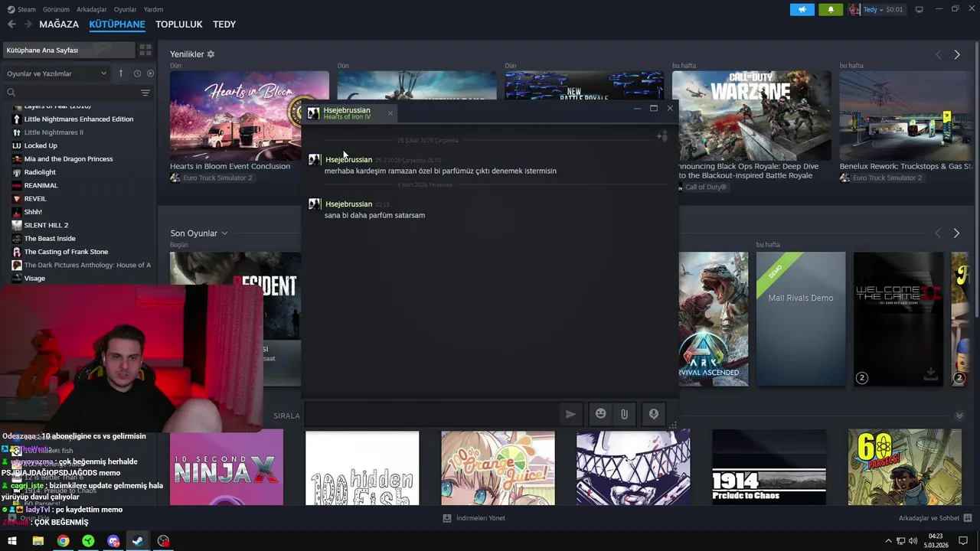The width and height of the screenshot is (980, 551).
Task: Click the forward navigation arrow
Action: [x=28, y=24]
